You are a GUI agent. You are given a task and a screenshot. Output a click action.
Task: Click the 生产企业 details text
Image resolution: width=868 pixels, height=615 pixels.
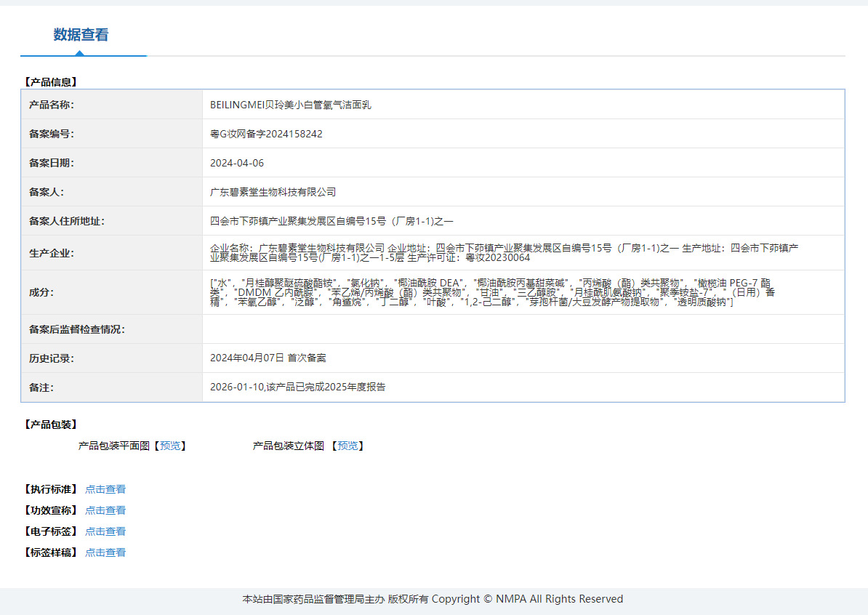pyautogui.click(x=505, y=253)
